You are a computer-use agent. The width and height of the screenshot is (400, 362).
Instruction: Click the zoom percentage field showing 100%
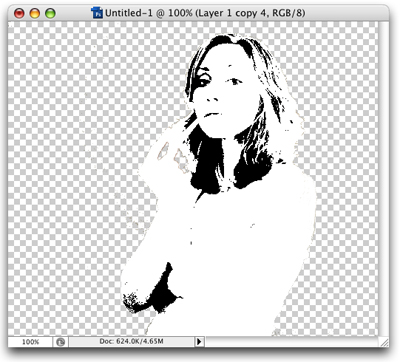30,342
